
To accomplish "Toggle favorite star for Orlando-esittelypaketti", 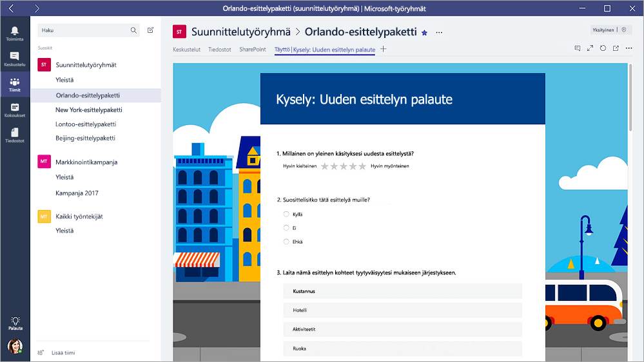I will point(424,33).
